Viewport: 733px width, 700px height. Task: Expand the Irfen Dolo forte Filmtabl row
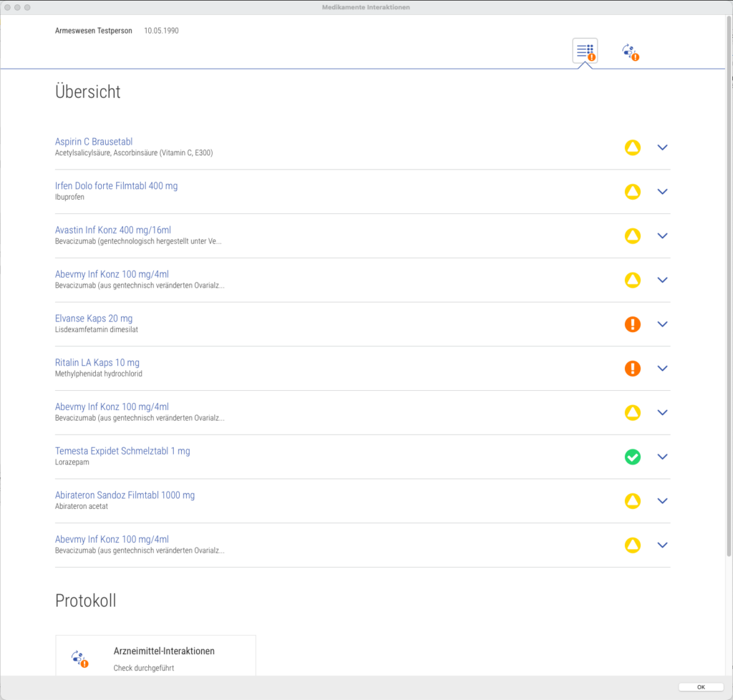pyautogui.click(x=662, y=192)
